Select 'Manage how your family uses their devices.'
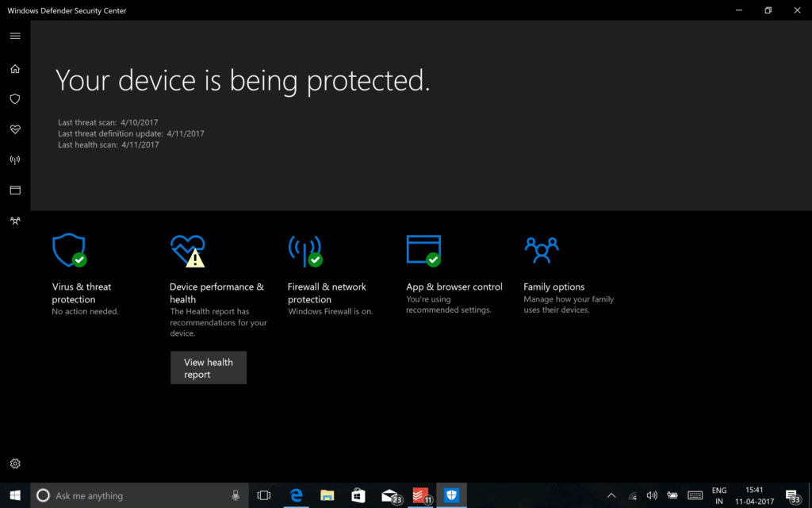The width and height of the screenshot is (812, 508). (x=568, y=305)
